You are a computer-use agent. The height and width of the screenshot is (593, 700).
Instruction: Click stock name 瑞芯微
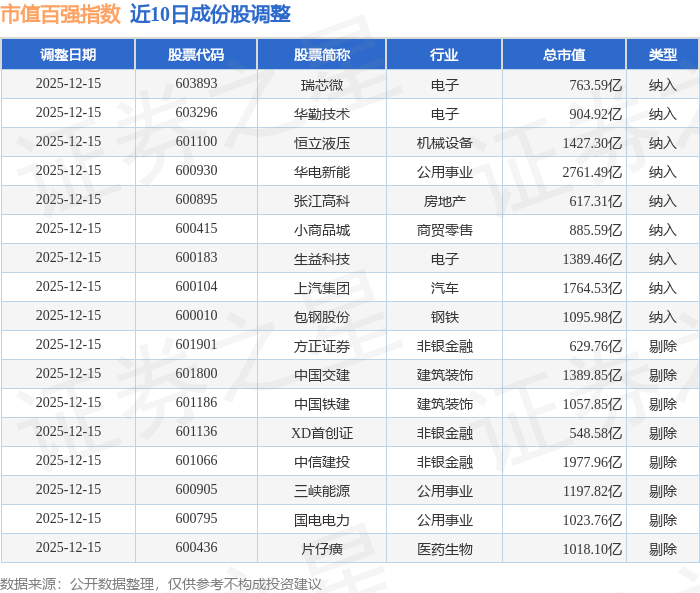click(321, 84)
